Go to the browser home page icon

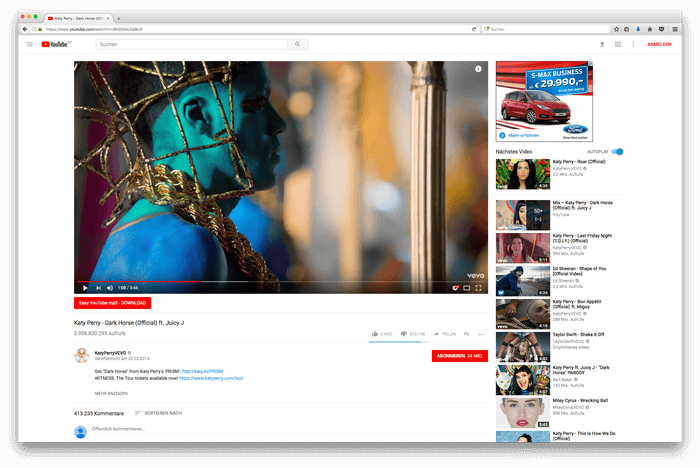pyautogui.click(x=650, y=29)
